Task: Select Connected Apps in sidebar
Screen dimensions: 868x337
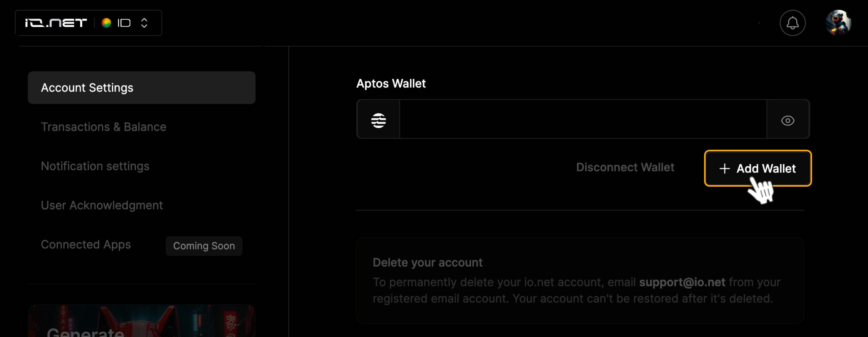Action: click(86, 245)
